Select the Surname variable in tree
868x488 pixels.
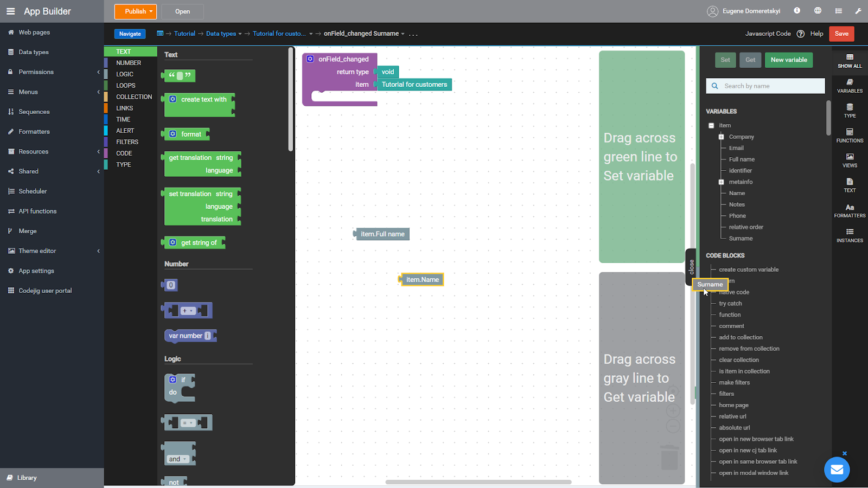tap(741, 239)
